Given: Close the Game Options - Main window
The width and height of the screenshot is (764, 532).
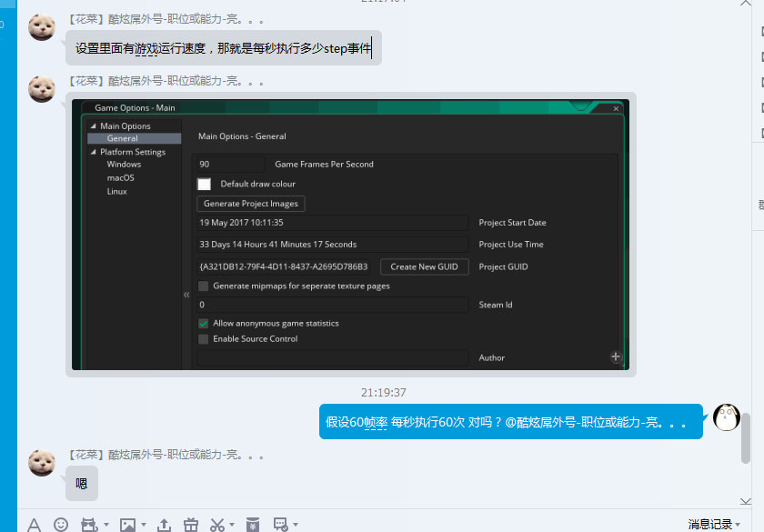Looking at the screenshot, I should point(616,108).
